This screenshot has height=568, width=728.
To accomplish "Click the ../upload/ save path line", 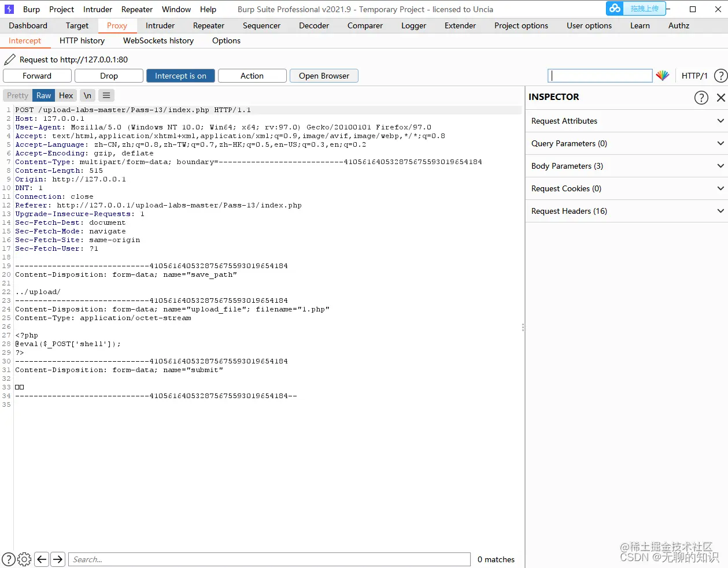I will (x=38, y=292).
